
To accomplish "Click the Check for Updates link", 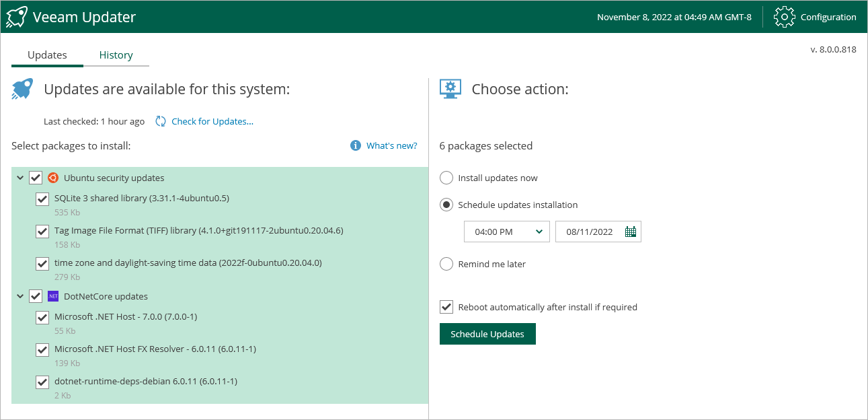I will pyautogui.click(x=212, y=121).
